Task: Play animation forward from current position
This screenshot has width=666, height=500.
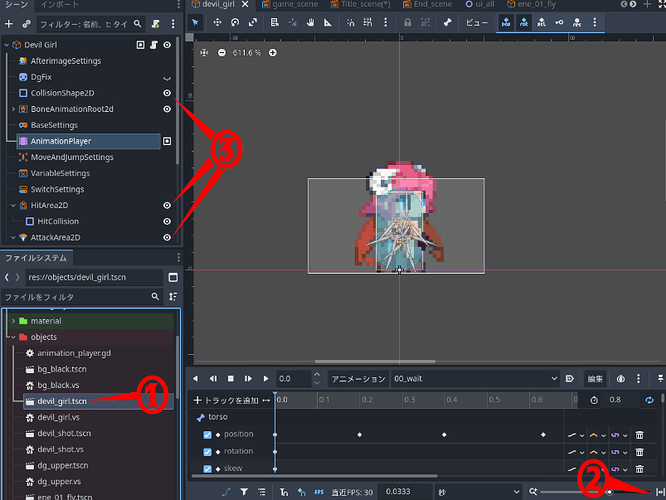Action: click(266, 379)
